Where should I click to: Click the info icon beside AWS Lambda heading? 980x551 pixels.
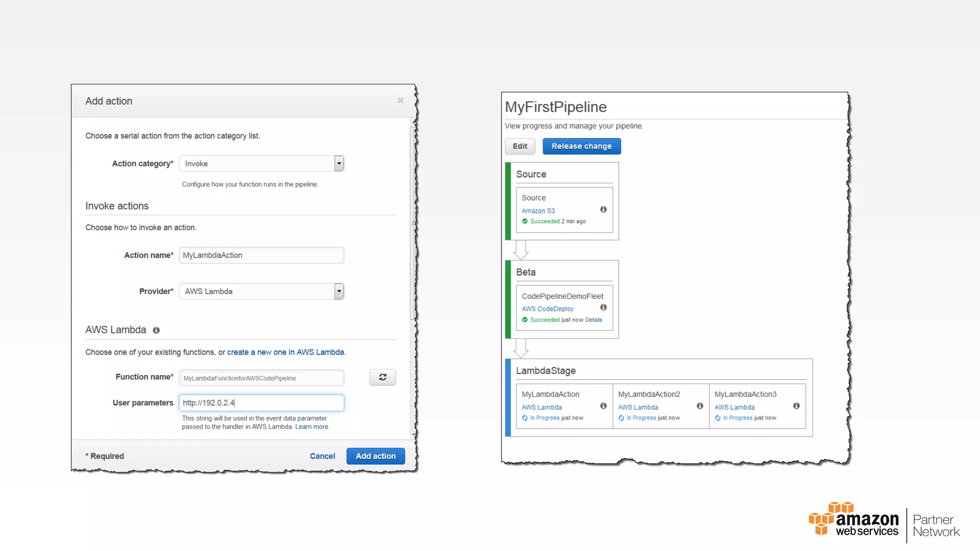point(156,330)
